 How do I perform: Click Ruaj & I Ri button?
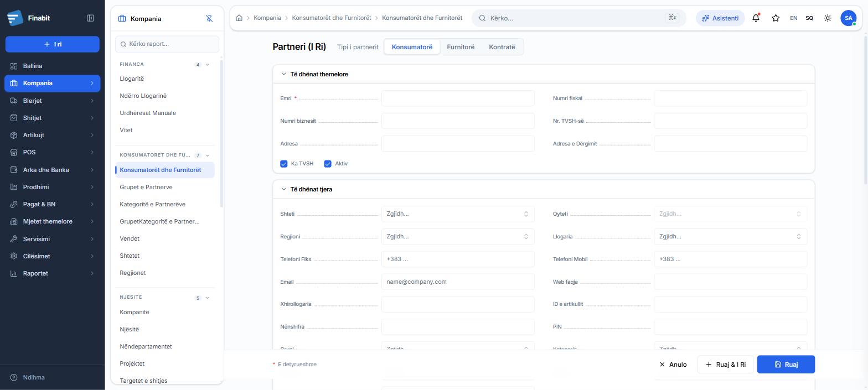[x=725, y=365]
